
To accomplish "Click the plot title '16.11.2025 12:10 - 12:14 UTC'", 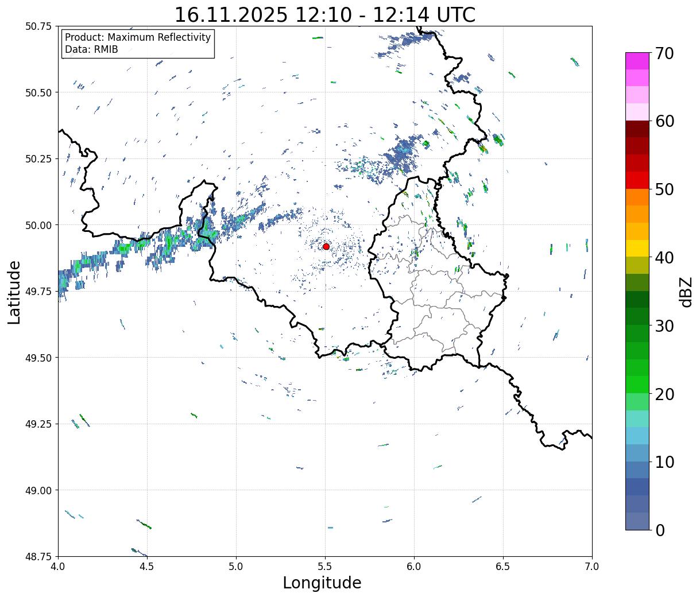I will click(325, 14).
